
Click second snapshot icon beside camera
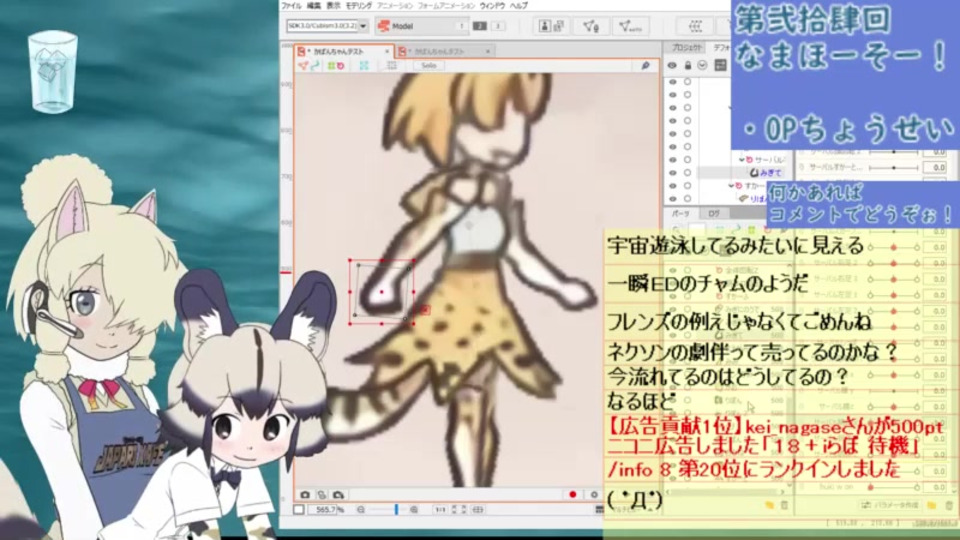(321, 495)
